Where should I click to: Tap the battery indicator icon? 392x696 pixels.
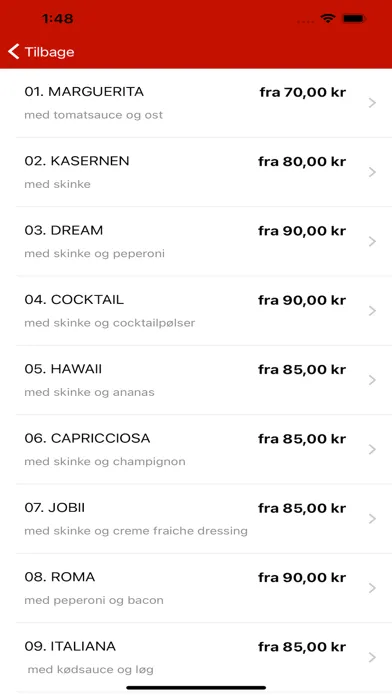coord(354,19)
